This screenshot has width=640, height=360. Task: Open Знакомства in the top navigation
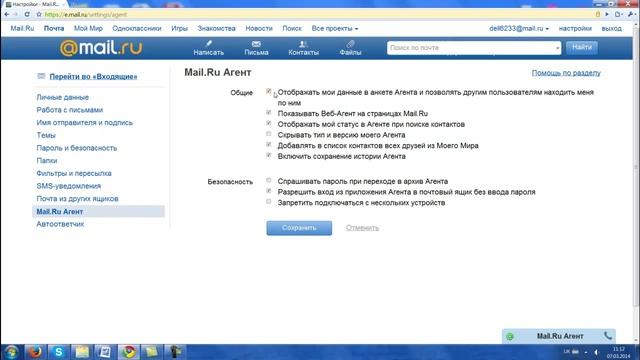pos(216,29)
